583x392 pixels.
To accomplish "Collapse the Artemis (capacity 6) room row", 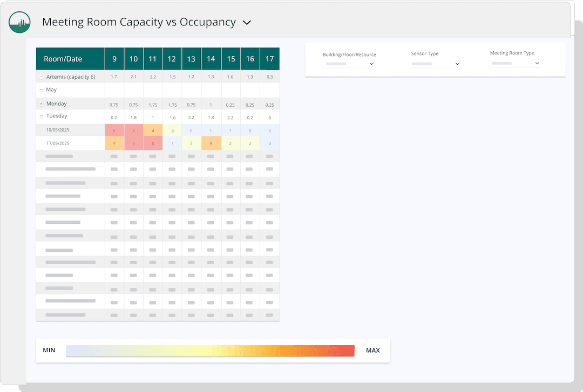I will pyautogui.click(x=41, y=77).
